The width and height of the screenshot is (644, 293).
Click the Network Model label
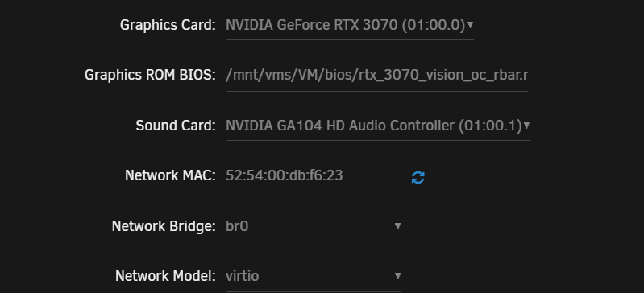(165, 276)
